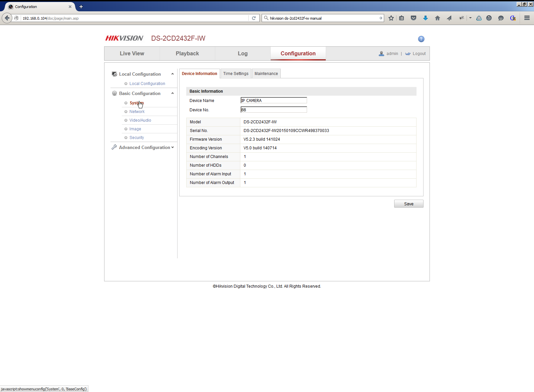
Task: Click the Number of Channels label
Action: click(209, 157)
